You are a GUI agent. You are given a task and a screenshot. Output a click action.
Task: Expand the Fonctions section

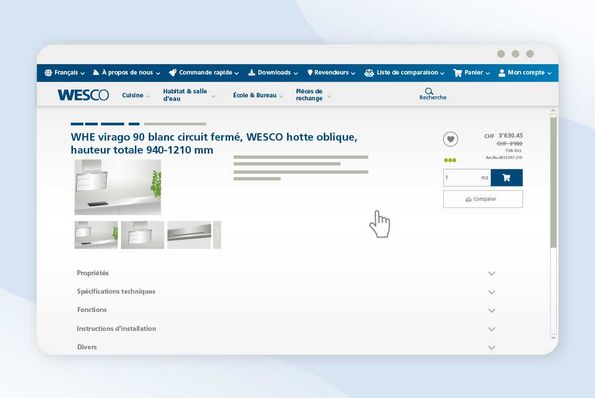click(286, 310)
